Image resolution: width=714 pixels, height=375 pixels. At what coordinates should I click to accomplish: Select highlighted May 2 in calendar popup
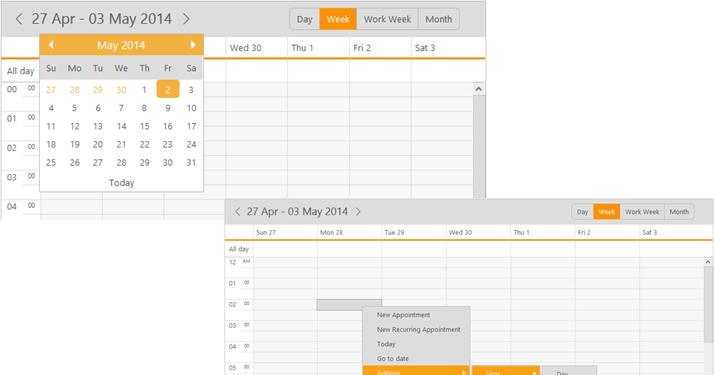[x=168, y=90]
